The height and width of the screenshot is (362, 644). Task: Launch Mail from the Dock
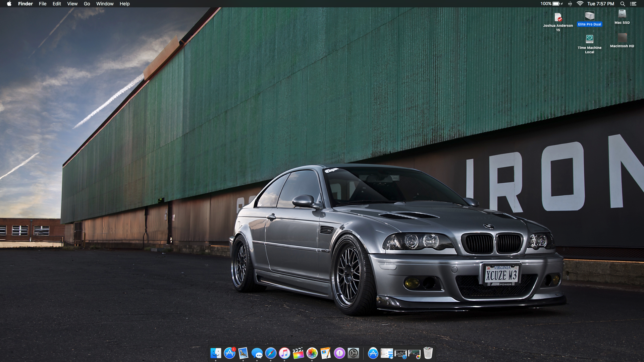pyautogui.click(x=243, y=353)
